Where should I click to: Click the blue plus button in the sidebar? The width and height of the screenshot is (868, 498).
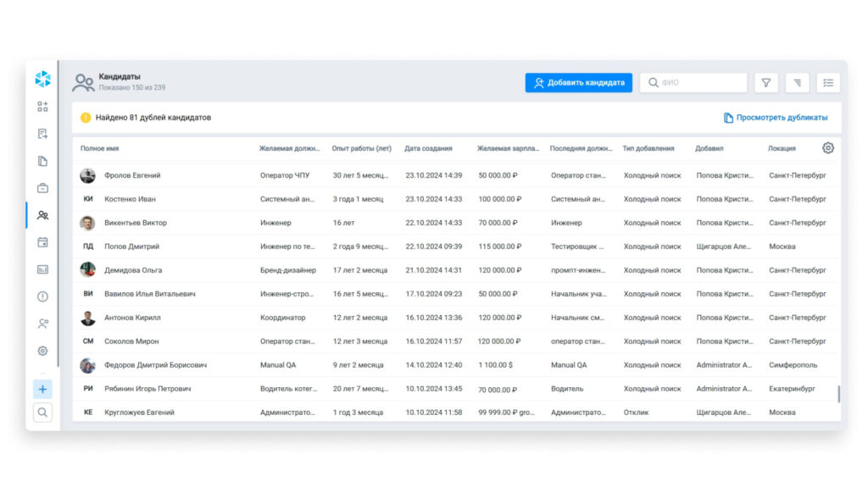tap(42, 389)
